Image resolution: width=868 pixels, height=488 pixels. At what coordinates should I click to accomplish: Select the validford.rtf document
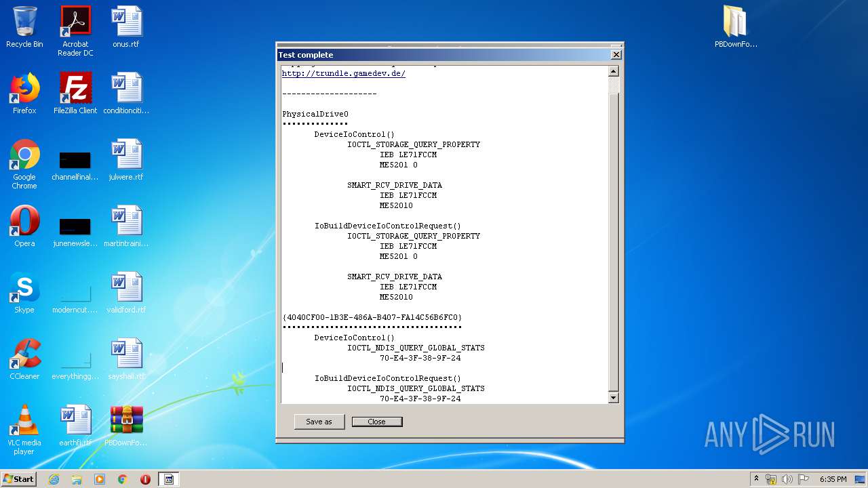click(x=126, y=293)
